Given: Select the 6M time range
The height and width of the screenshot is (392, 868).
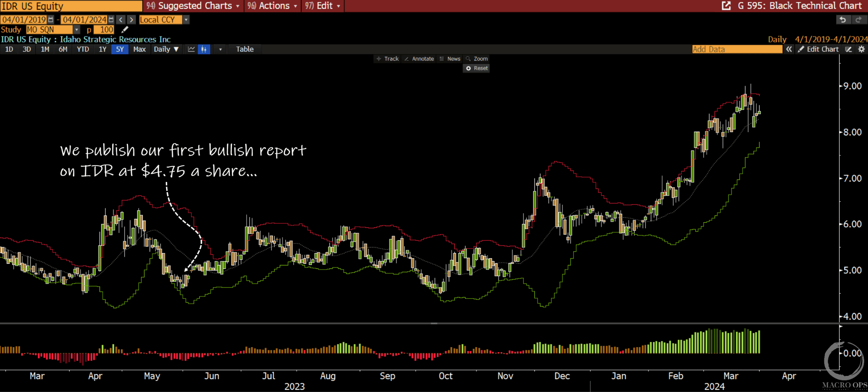Looking at the screenshot, I should tap(63, 49).
